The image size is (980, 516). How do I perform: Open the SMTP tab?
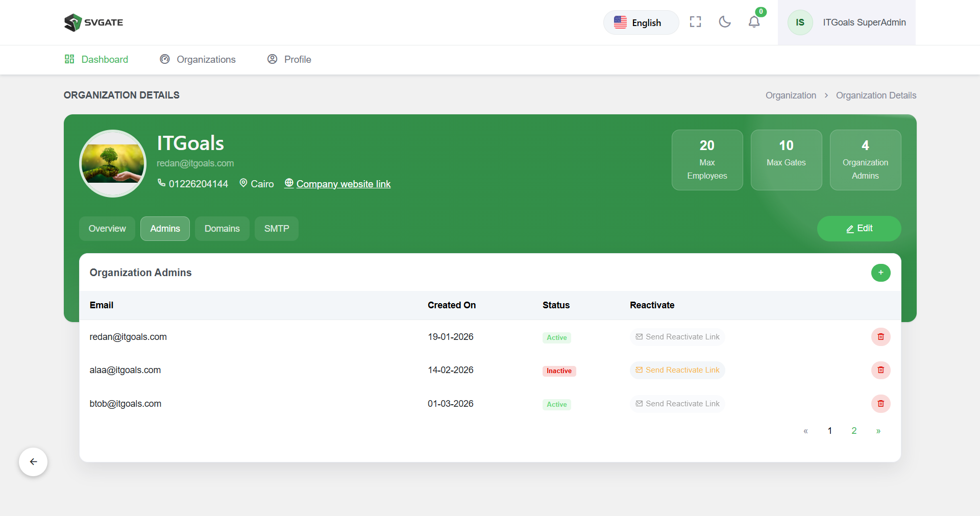point(277,229)
